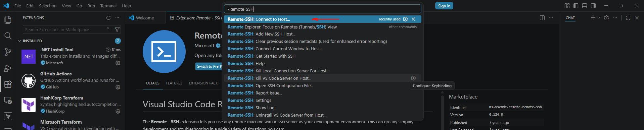This screenshot has width=644, height=130.
Task: Open Source Control view in activity bar
Action: (x=8, y=52)
